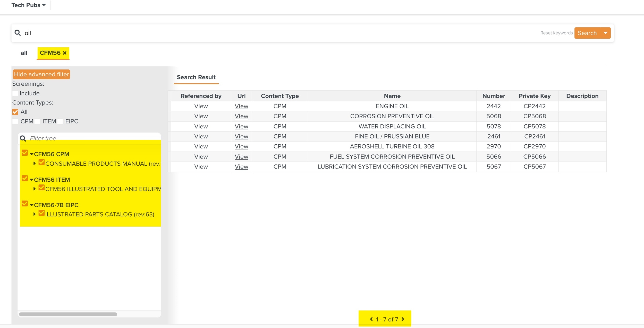The width and height of the screenshot is (644, 328).
Task: Click the Referenced by column header
Action: [201, 96]
